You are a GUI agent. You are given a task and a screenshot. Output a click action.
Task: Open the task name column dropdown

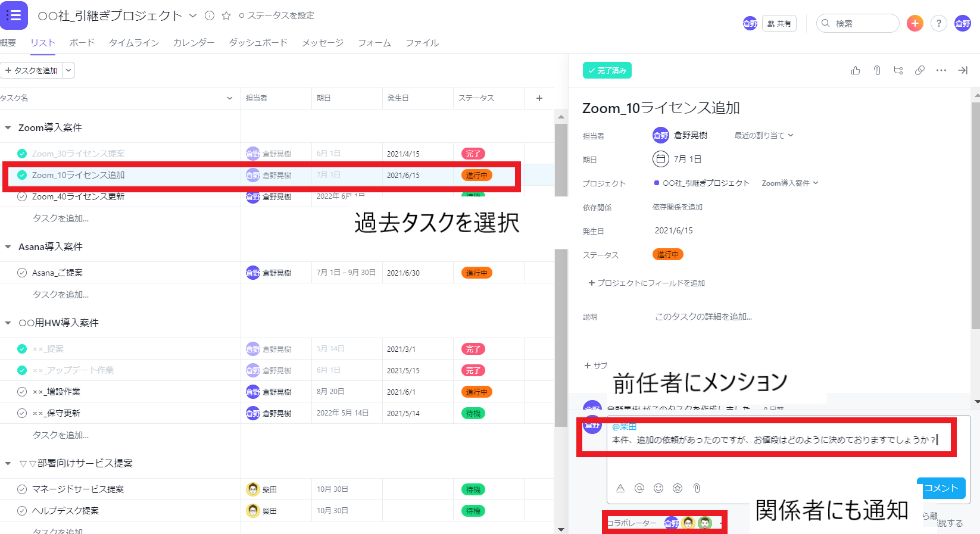tap(230, 98)
